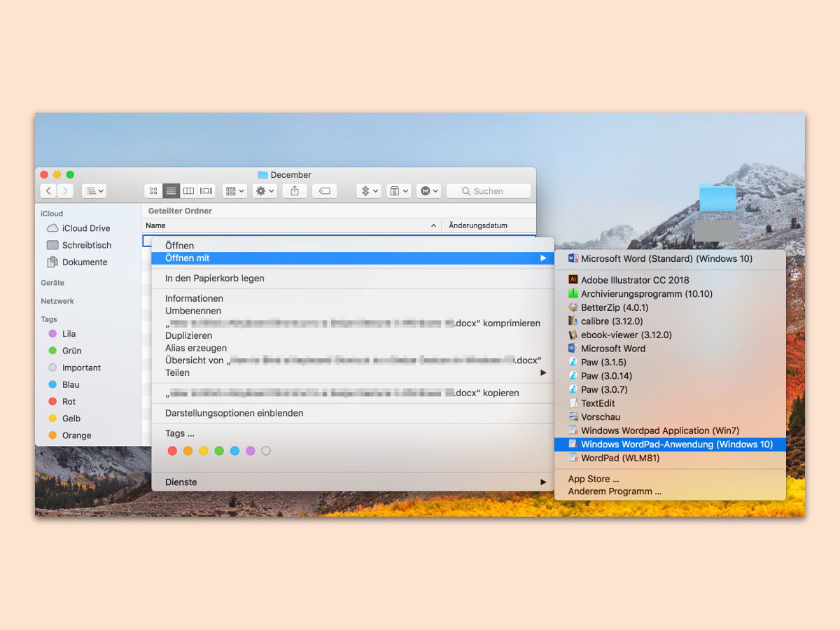Image resolution: width=840 pixels, height=630 pixels.
Task: Choose Anderem Programm … in submenu
Action: [670, 491]
